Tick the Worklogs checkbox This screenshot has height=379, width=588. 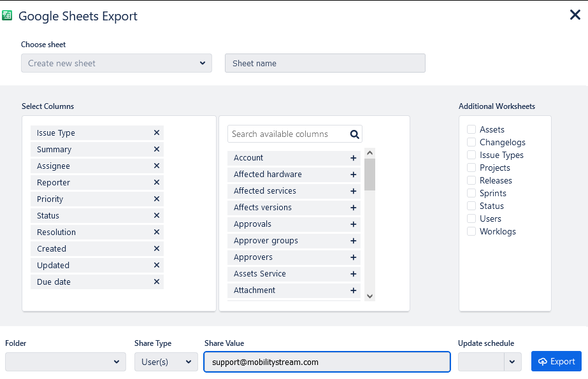[x=471, y=231]
